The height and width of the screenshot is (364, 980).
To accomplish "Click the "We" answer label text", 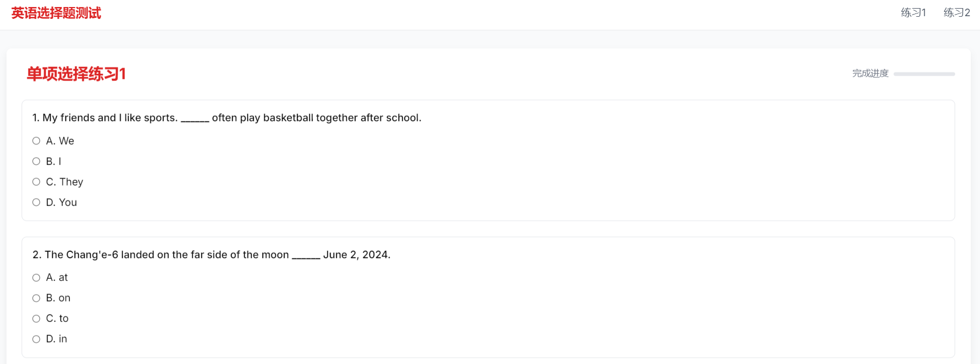I will pyautogui.click(x=66, y=141).
